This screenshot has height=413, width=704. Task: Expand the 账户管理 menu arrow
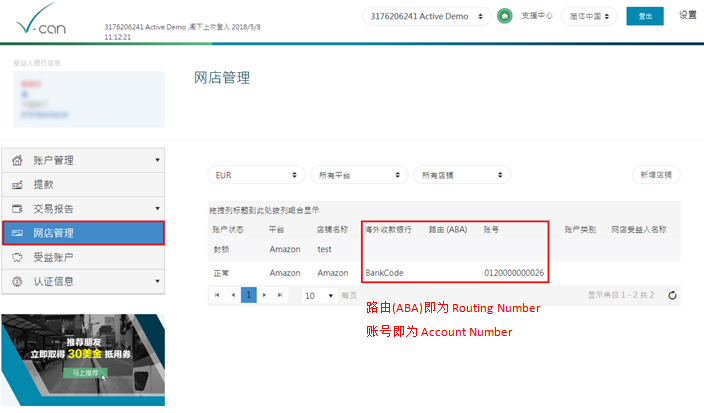point(157,160)
